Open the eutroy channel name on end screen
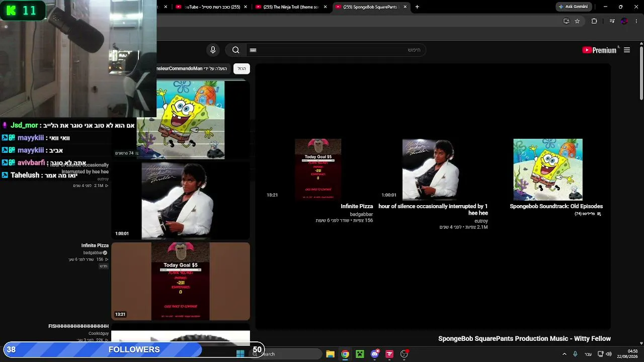 481,221
